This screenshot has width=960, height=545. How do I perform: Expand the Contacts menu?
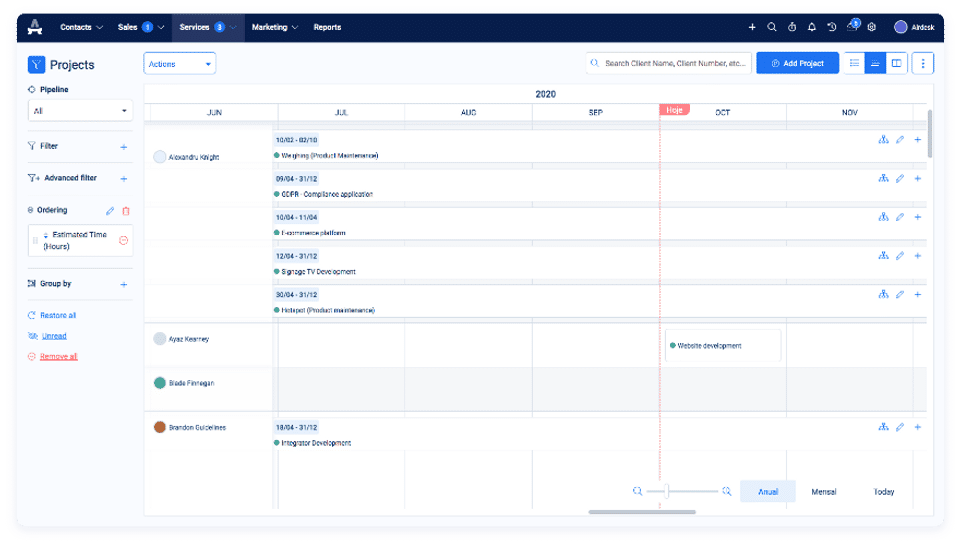click(81, 27)
